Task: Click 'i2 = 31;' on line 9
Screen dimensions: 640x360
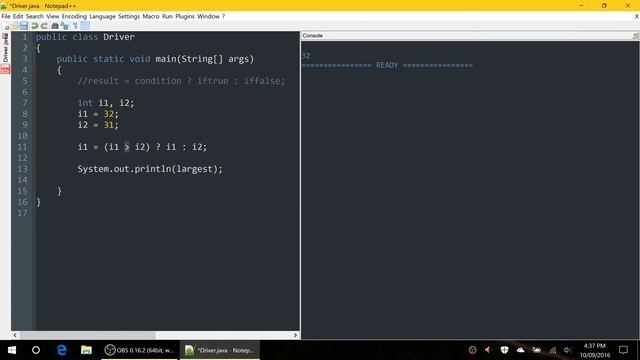Action: tap(98, 125)
